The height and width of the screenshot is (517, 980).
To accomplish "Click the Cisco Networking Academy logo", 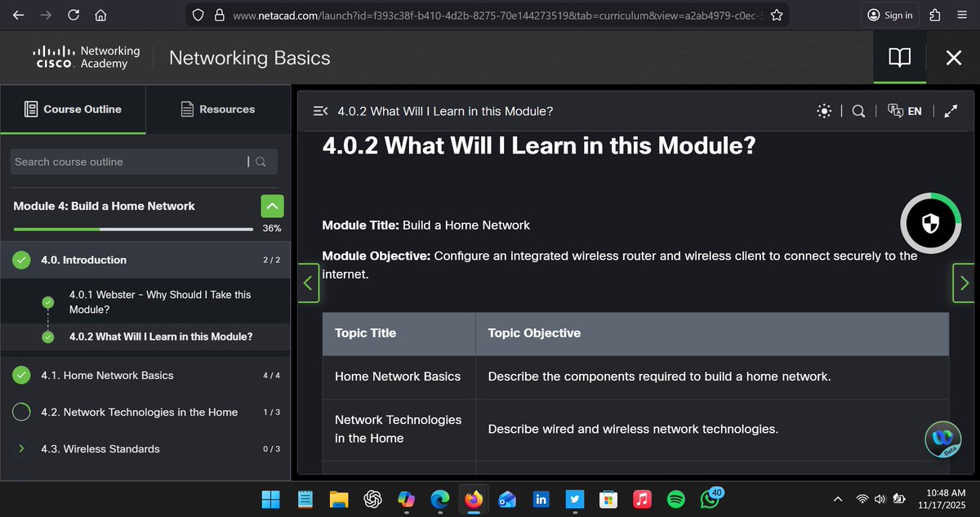I will 78,57.
